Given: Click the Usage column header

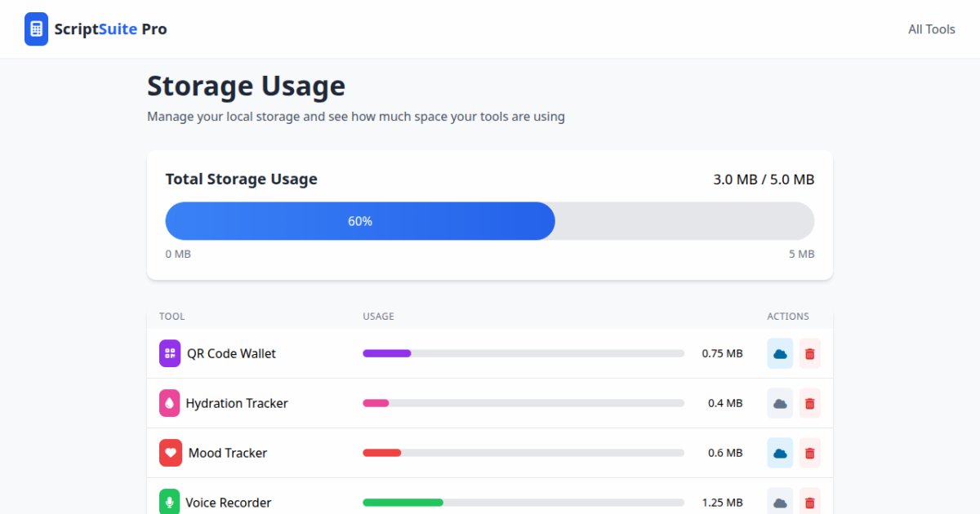Looking at the screenshot, I should pos(378,317).
